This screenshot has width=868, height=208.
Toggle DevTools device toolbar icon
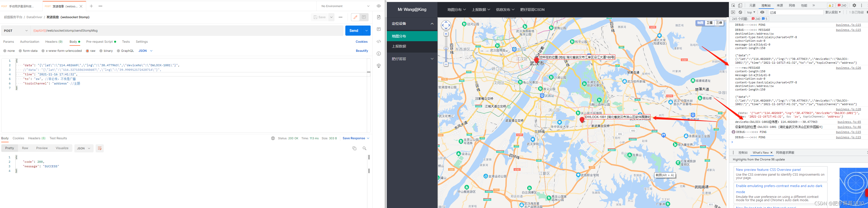pos(740,5)
